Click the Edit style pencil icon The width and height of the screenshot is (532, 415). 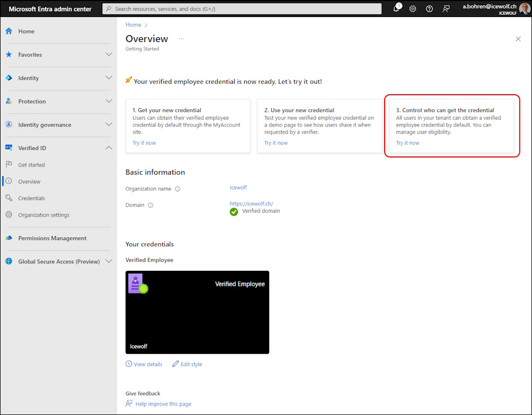176,364
